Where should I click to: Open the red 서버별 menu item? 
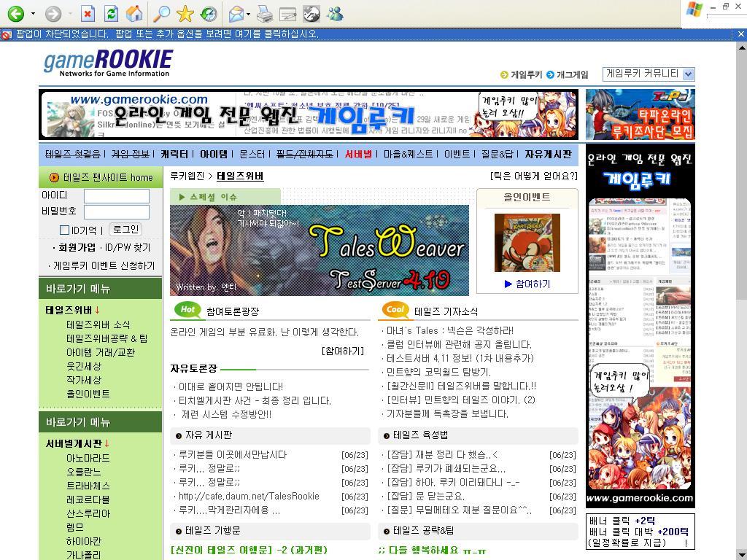tap(358, 154)
